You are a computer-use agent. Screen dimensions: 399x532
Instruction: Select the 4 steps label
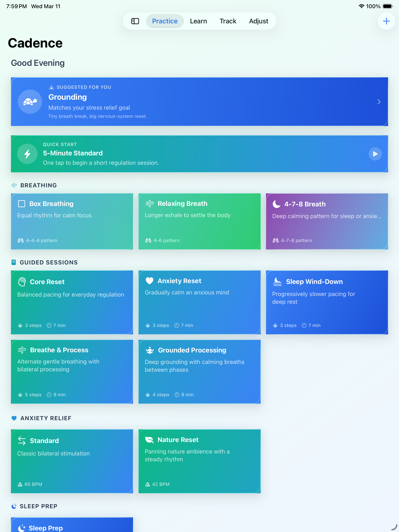pos(161,395)
